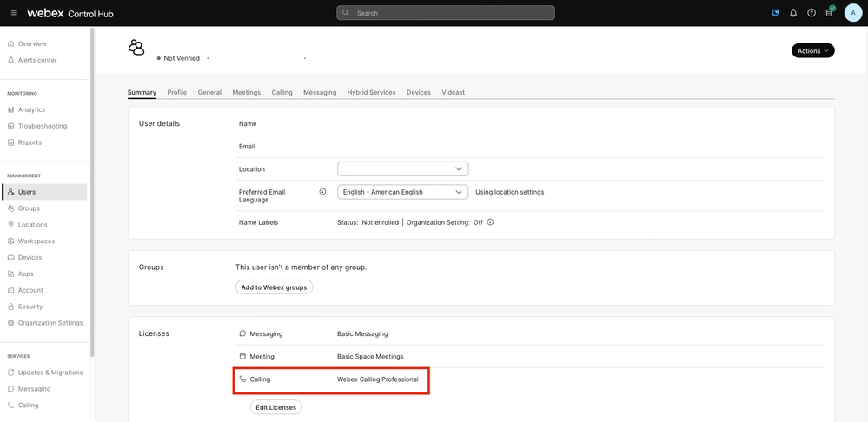Click the Not Verified status text
This screenshot has height=422, width=868.
click(182, 58)
